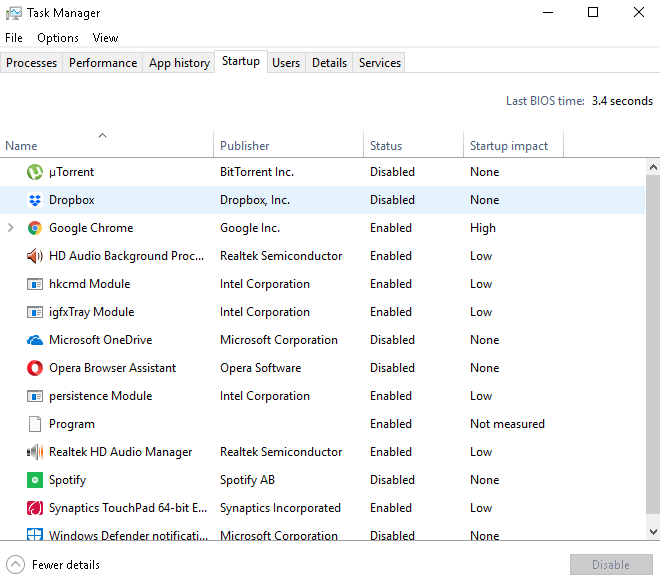The image size is (660, 585).
Task: Open the File menu
Action: (x=14, y=38)
